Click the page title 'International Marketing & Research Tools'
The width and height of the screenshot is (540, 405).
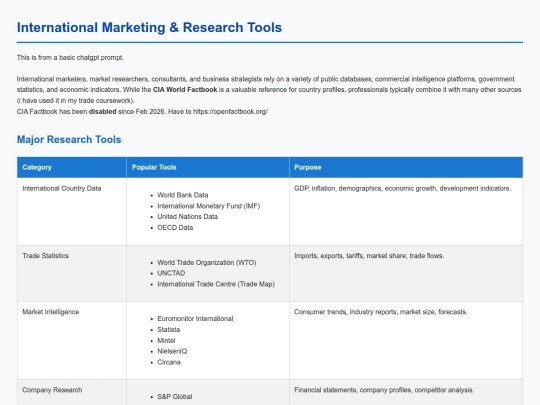pos(149,28)
